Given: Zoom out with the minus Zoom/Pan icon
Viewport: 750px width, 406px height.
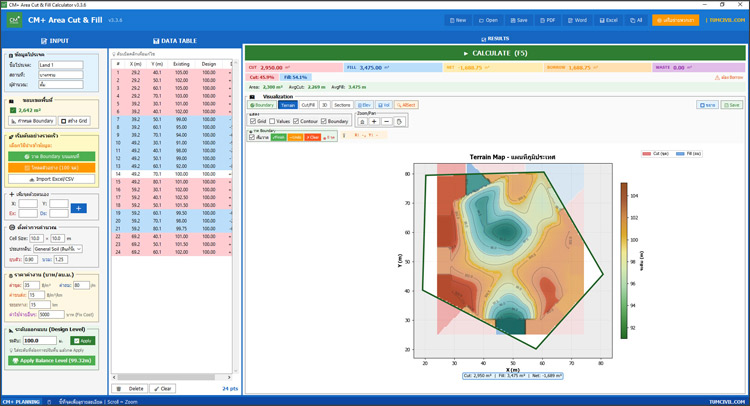Looking at the screenshot, I should (x=386, y=121).
